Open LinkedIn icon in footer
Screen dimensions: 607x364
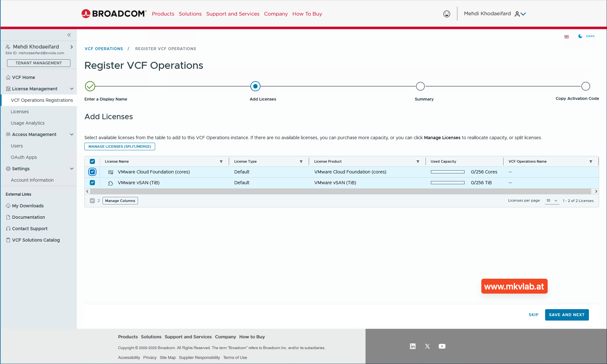click(412, 346)
